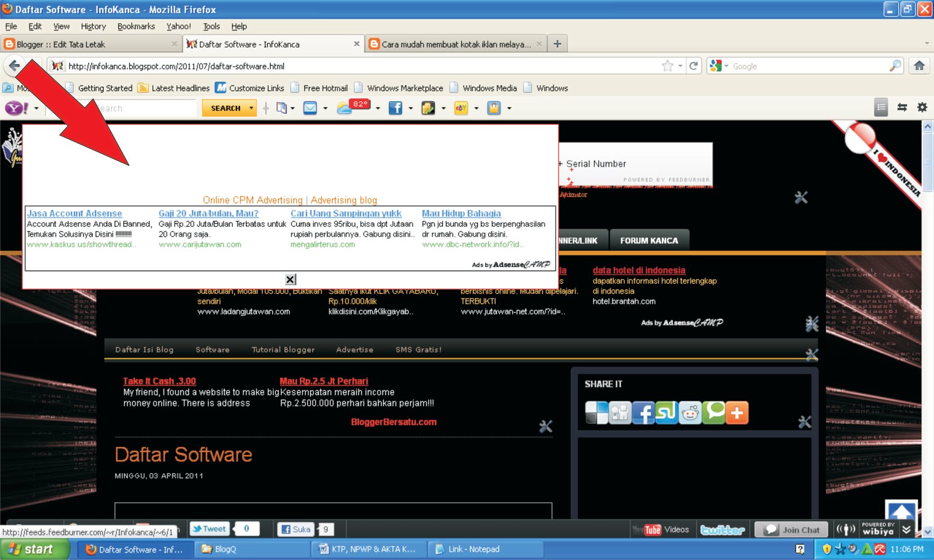Expand the Facebook toolbar dropdown arrow
This screenshot has height=560, width=934.
coord(410,108)
